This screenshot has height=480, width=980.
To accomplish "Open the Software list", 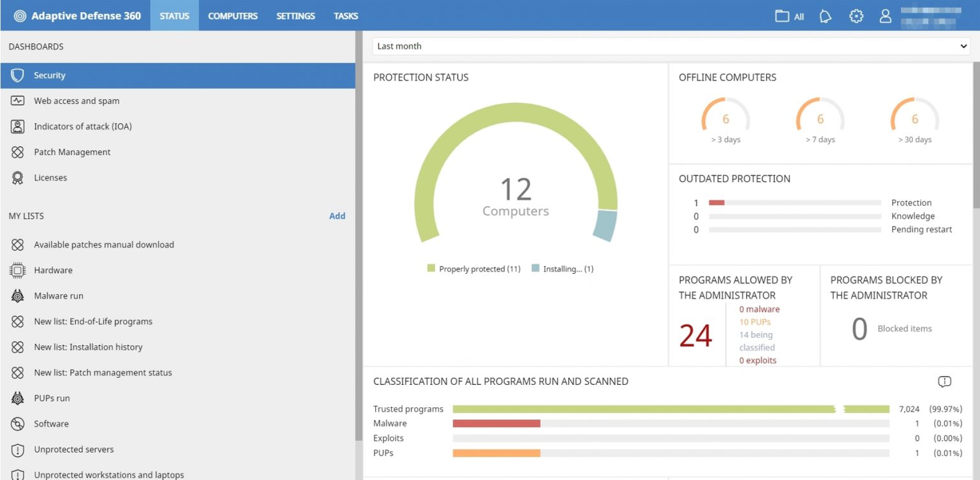I will [51, 423].
